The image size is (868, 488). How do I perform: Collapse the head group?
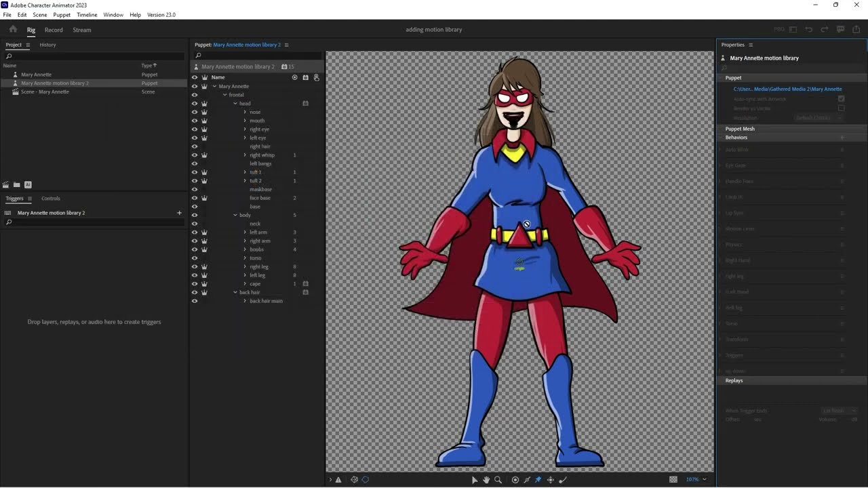235,104
